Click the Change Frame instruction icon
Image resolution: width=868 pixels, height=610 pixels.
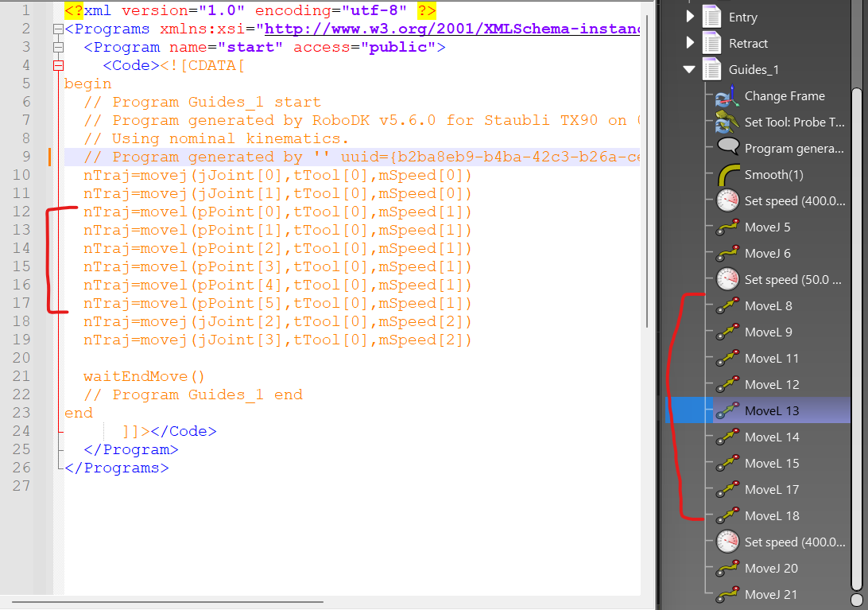click(727, 96)
